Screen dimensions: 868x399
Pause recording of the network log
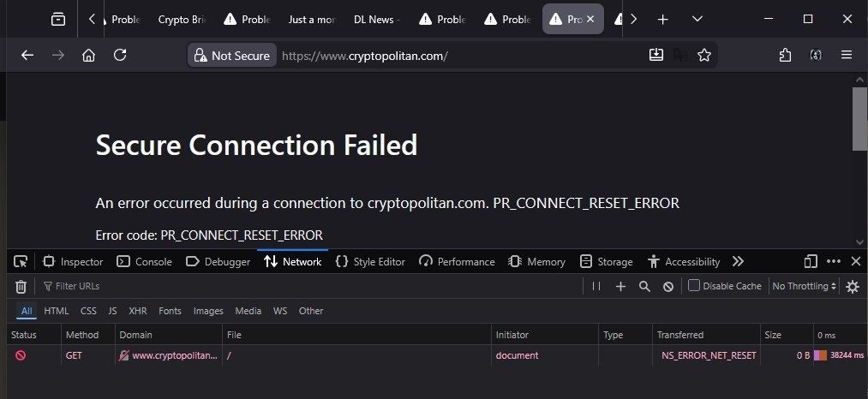596,287
